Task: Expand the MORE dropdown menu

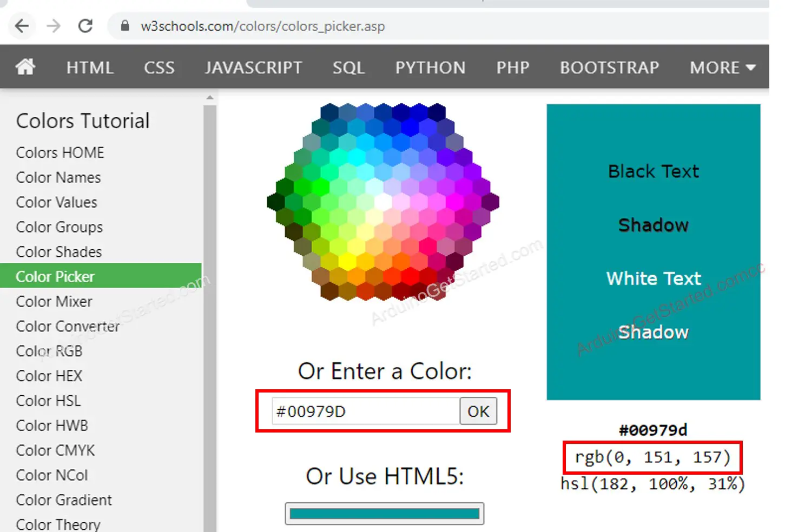Action: click(722, 68)
